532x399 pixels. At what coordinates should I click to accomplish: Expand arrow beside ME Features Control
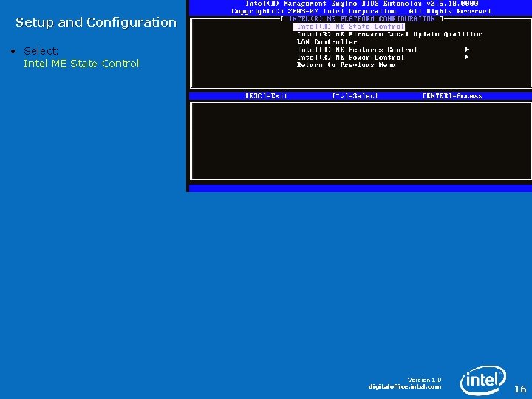point(467,50)
